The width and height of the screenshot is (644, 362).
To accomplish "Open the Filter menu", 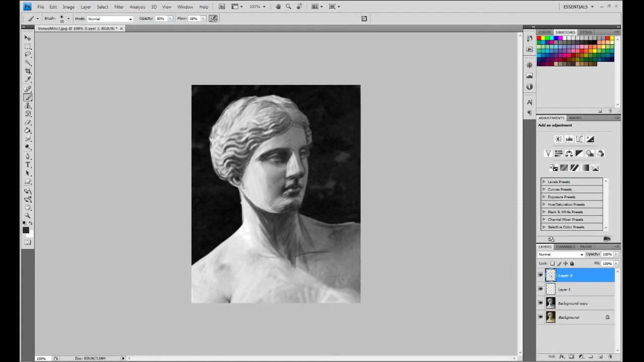I will (x=119, y=7).
